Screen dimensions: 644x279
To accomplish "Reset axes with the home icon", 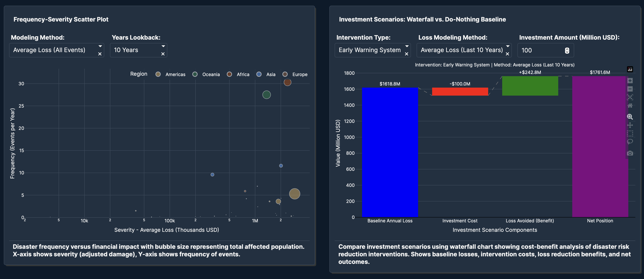I will coord(630,106).
